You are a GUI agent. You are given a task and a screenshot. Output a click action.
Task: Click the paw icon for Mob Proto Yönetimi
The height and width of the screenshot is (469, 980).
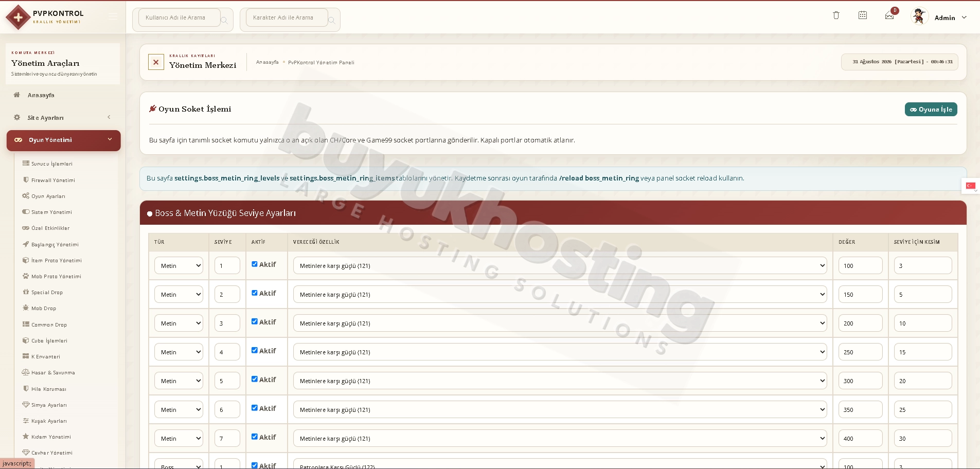pos(26,276)
